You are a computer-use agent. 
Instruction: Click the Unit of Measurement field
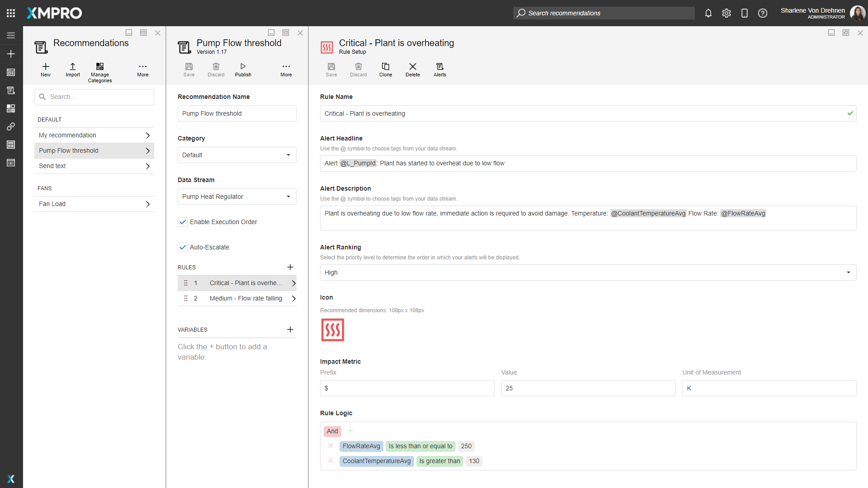[769, 388]
